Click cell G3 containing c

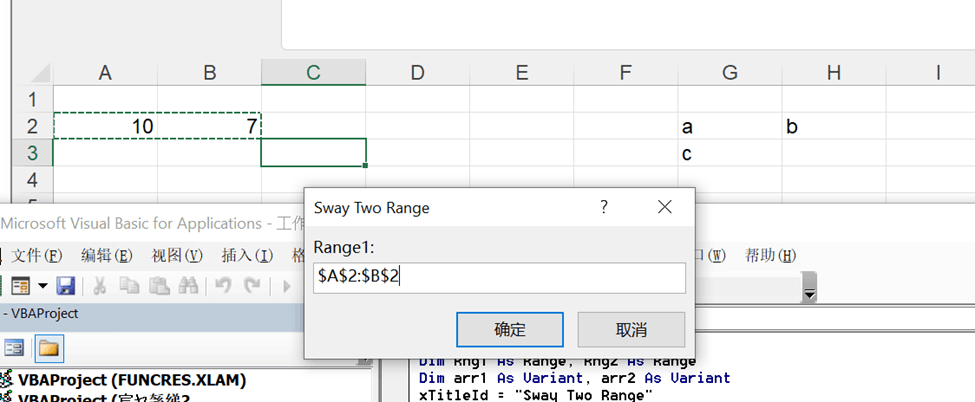tap(730, 153)
